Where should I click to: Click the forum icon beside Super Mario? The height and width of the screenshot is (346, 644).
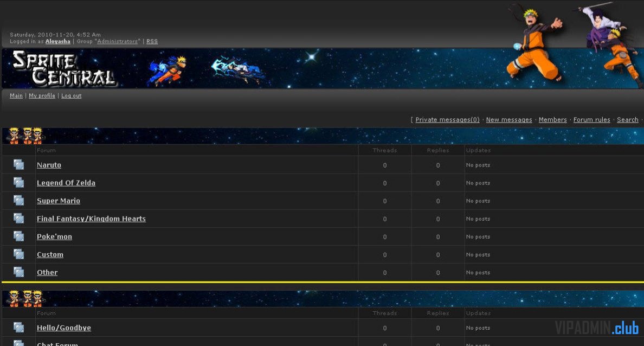pyautogui.click(x=18, y=201)
